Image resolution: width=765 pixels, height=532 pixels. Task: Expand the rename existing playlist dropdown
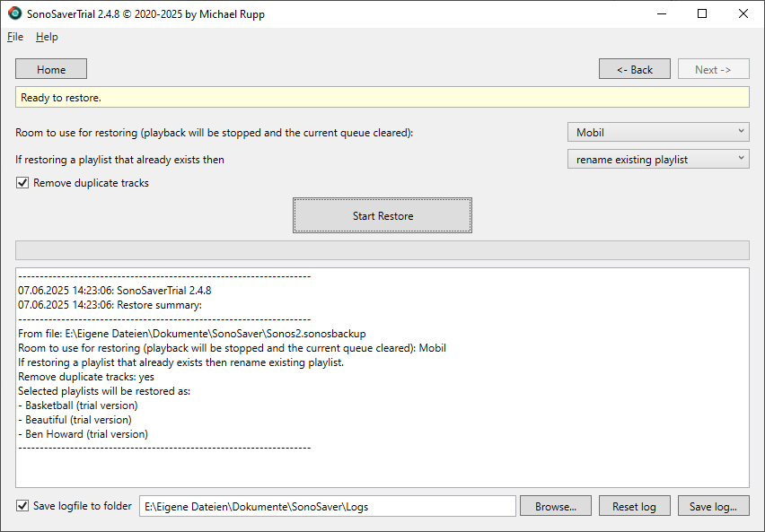click(x=657, y=158)
